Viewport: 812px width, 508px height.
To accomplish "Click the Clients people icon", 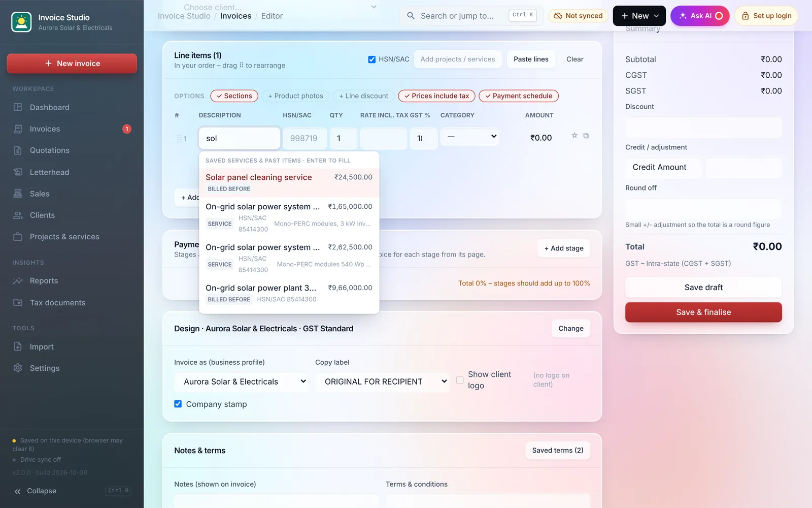I will click(x=18, y=215).
